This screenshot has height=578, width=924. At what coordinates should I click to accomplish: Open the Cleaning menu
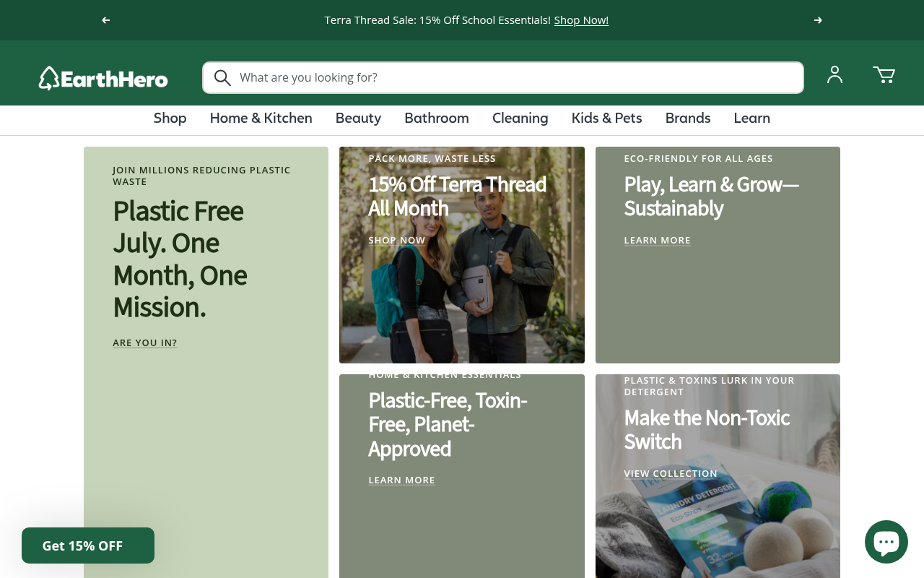[520, 118]
